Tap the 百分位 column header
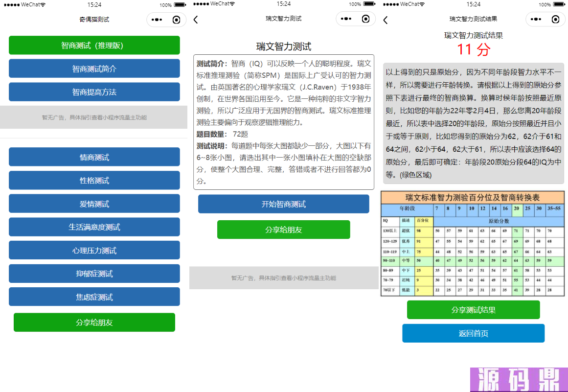Screen dimensions: 568x392 click(x=424, y=221)
